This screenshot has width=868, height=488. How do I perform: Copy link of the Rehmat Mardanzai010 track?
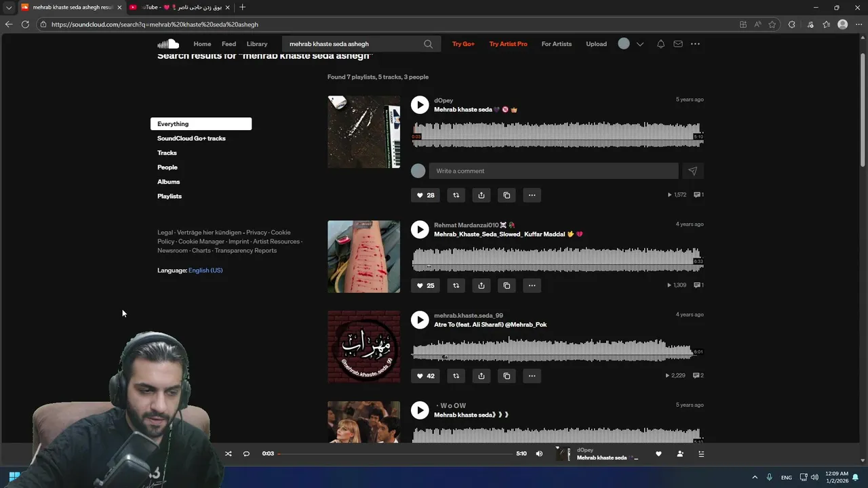tap(507, 285)
